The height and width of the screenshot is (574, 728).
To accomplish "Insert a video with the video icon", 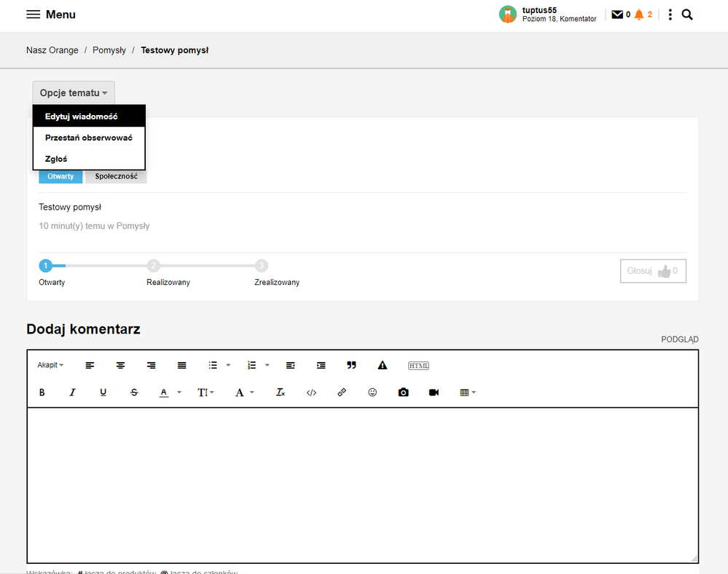I will pyautogui.click(x=434, y=393).
